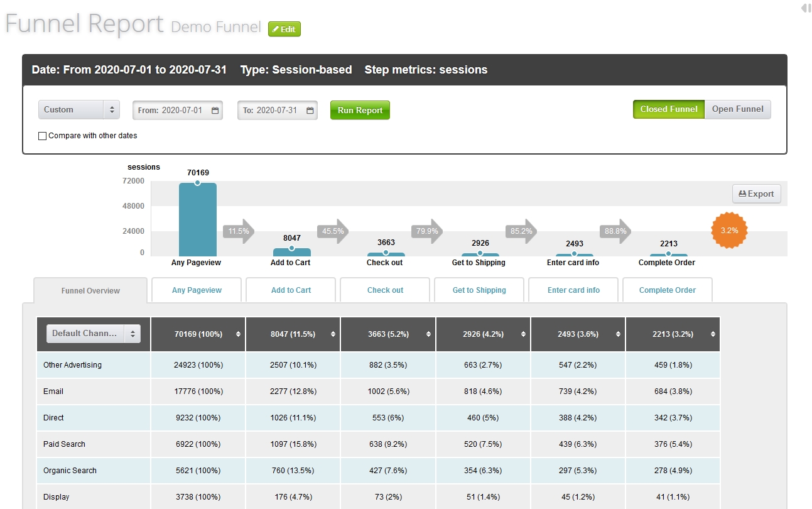Click sort arrows on 2493 (3.6%) column
Screen dimensions: 812x509
(x=618, y=334)
